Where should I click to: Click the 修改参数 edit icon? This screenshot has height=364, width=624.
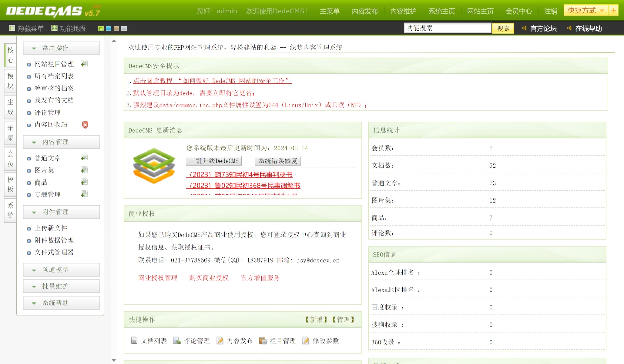(x=306, y=341)
